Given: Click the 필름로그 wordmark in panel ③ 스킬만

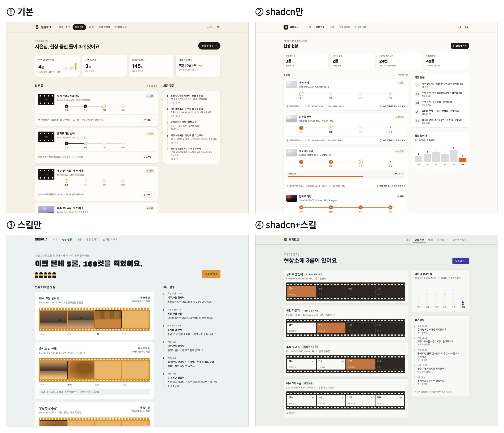Looking at the screenshot, I should [41, 239].
